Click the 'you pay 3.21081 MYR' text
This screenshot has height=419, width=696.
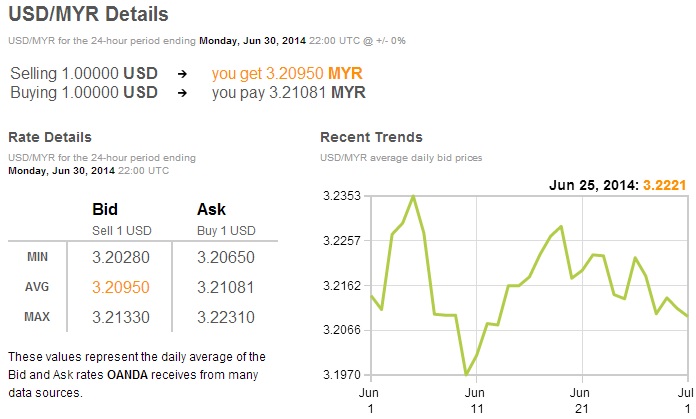[288, 93]
